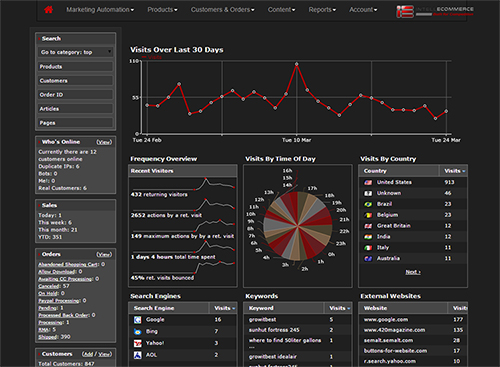Click the Pages search field
This screenshot has height=367, width=500.
pos(76,122)
